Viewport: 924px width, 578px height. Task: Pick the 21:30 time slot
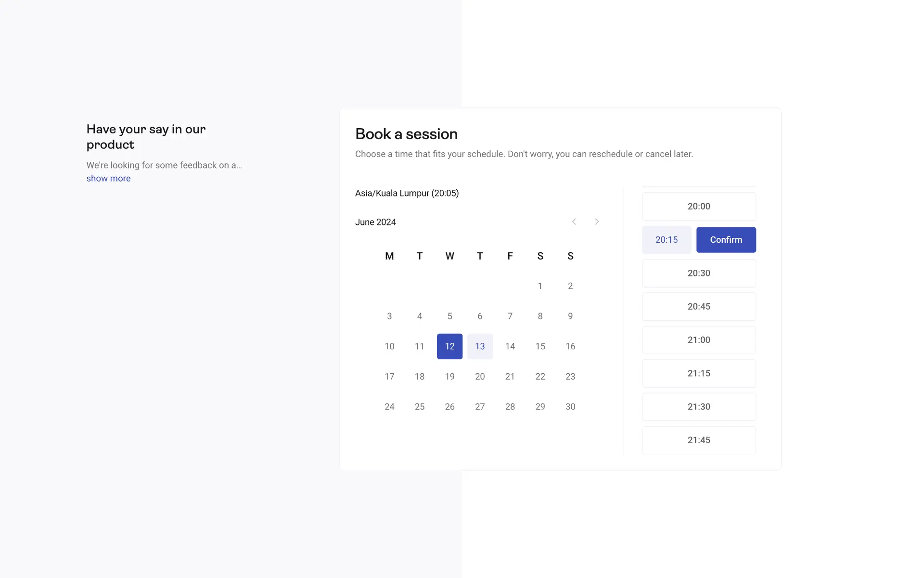[x=699, y=407]
